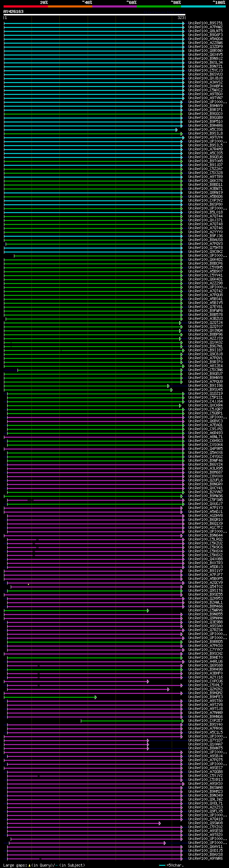
Task: Open hit UniRef100_A2Z8W6
Action: 205,43
